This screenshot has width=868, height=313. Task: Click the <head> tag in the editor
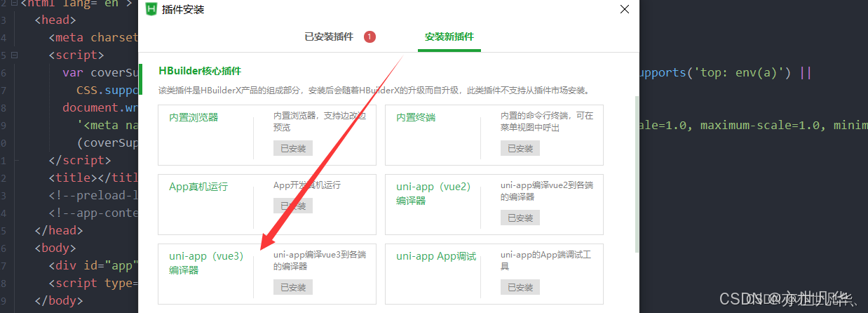[x=55, y=20]
